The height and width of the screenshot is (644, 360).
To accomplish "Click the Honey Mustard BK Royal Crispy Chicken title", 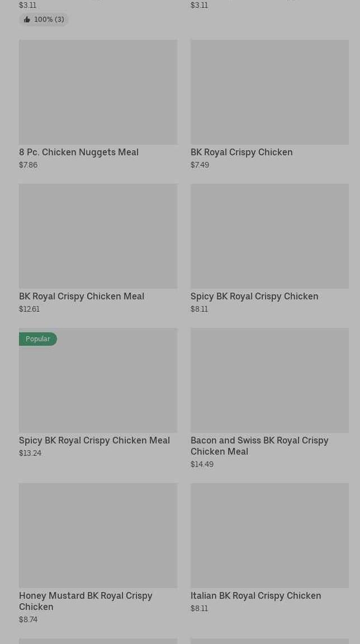I will (x=86, y=601).
